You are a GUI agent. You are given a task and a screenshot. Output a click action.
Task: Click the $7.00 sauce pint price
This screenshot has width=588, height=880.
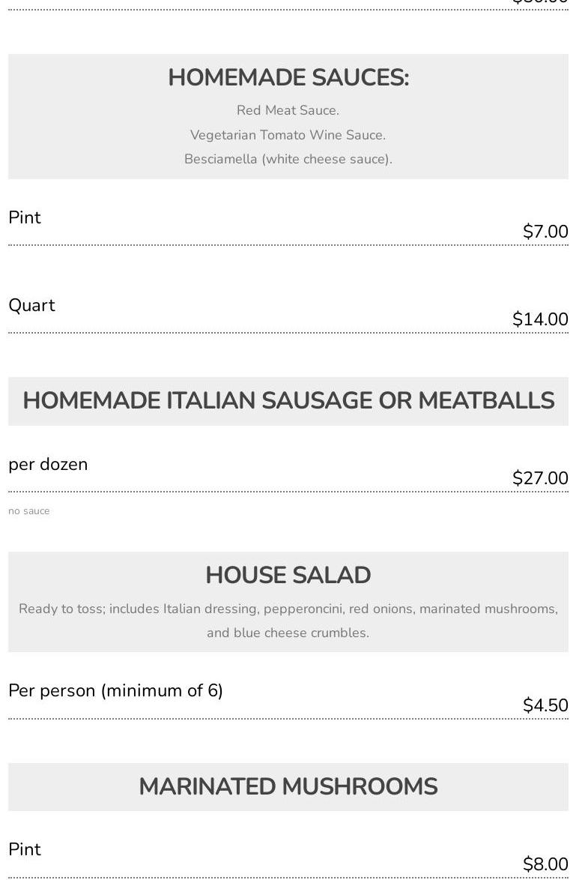pyautogui.click(x=545, y=232)
